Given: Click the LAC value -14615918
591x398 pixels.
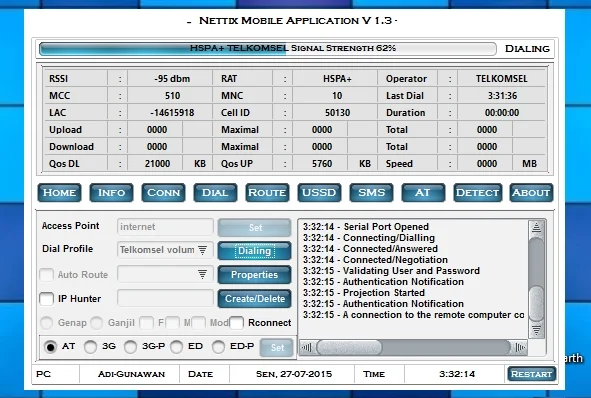Looking at the screenshot, I should 172,113.
